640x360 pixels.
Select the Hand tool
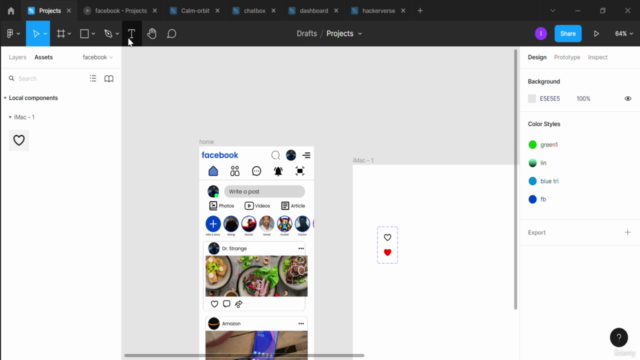coord(152,33)
